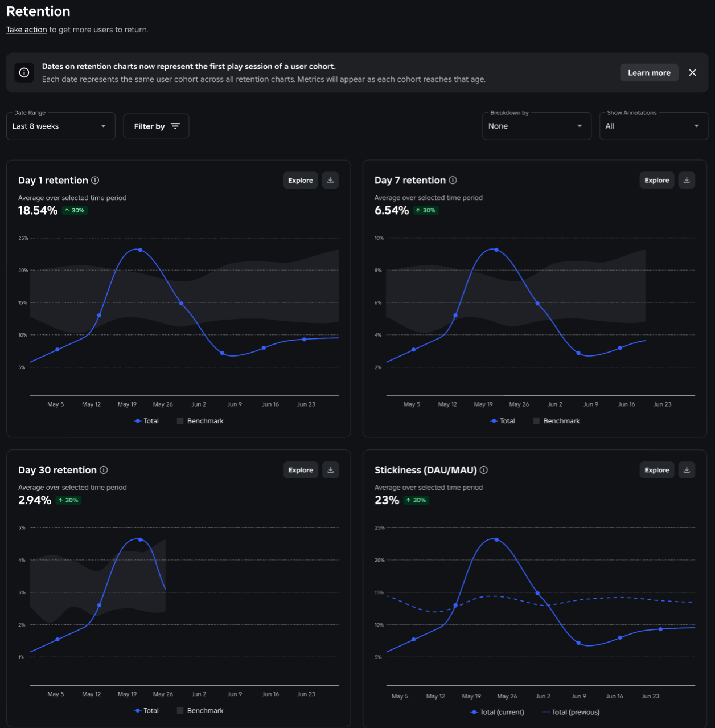Viewport: 715px width, 728px height.
Task: Toggle Total legend in Day 7 chart
Action: (x=503, y=421)
